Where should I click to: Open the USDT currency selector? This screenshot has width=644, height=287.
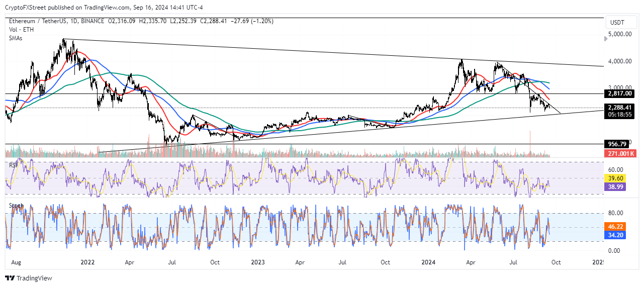(x=617, y=23)
